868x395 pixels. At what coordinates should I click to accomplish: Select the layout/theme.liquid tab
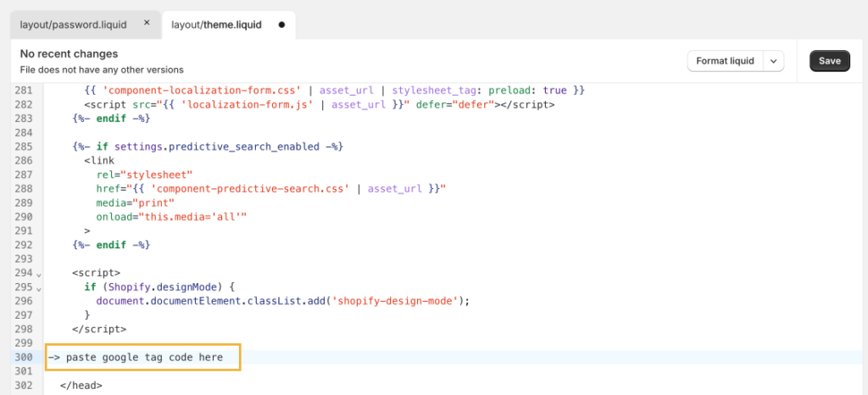(216, 25)
